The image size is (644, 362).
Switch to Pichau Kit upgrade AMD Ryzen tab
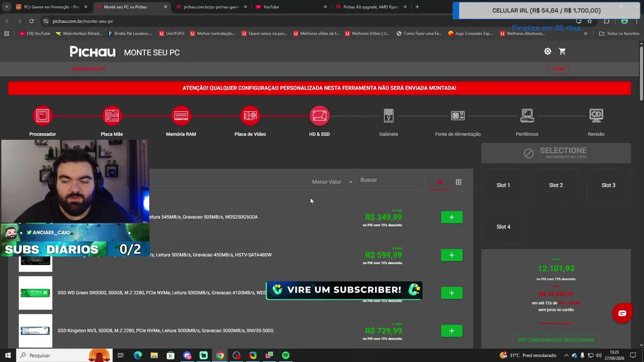(x=370, y=7)
